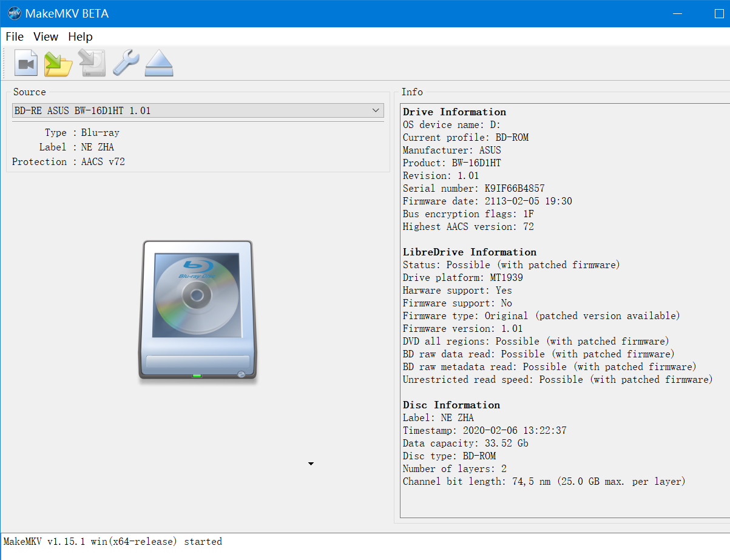Click 'Harware support: Yes' line
The width and height of the screenshot is (730, 560).
pos(458,290)
